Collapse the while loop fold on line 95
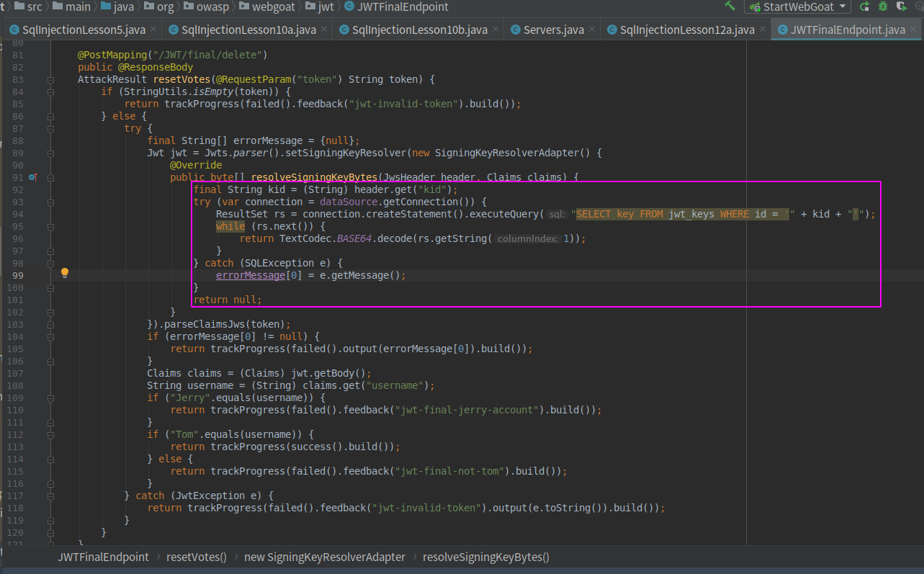Image resolution: width=924 pixels, height=574 pixels. click(50, 226)
